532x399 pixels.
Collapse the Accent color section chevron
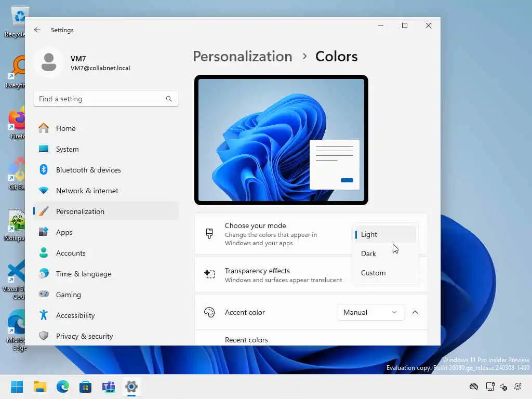click(x=415, y=312)
